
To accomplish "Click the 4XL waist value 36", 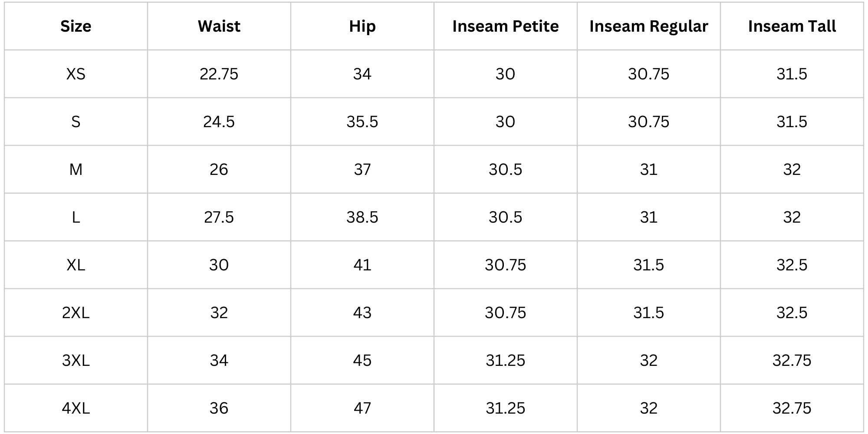I will [219, 408].
